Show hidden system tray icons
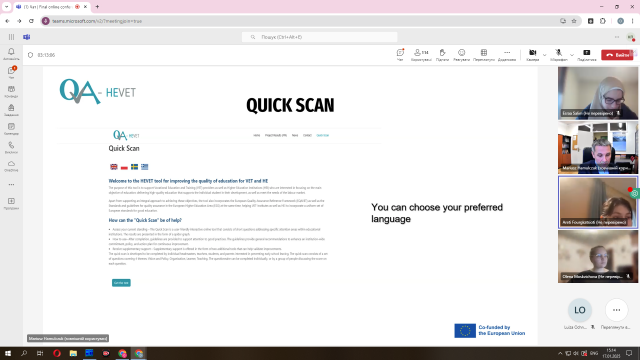 pos(560,353)
